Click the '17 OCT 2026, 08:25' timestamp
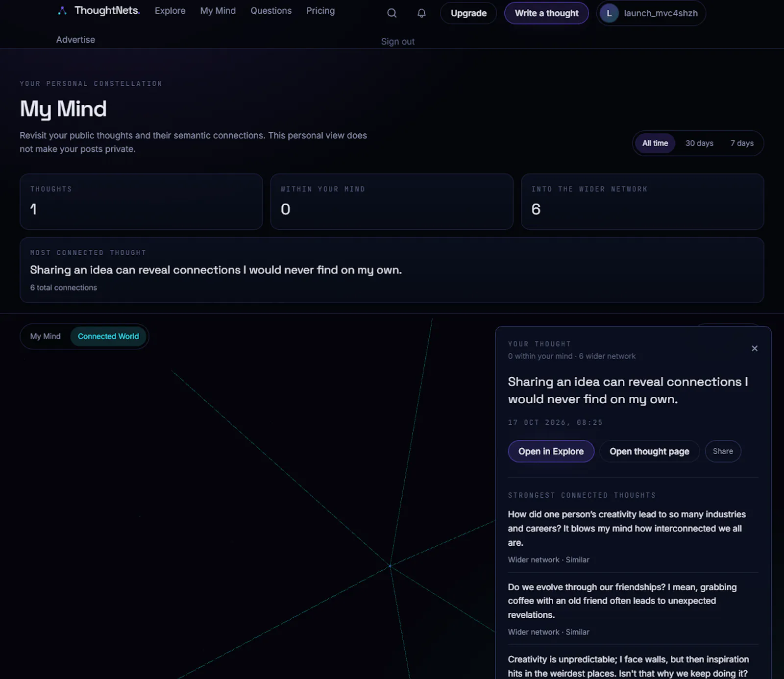Image resolution: width=784 pixels, height=679 pixels. click(555, 422)
